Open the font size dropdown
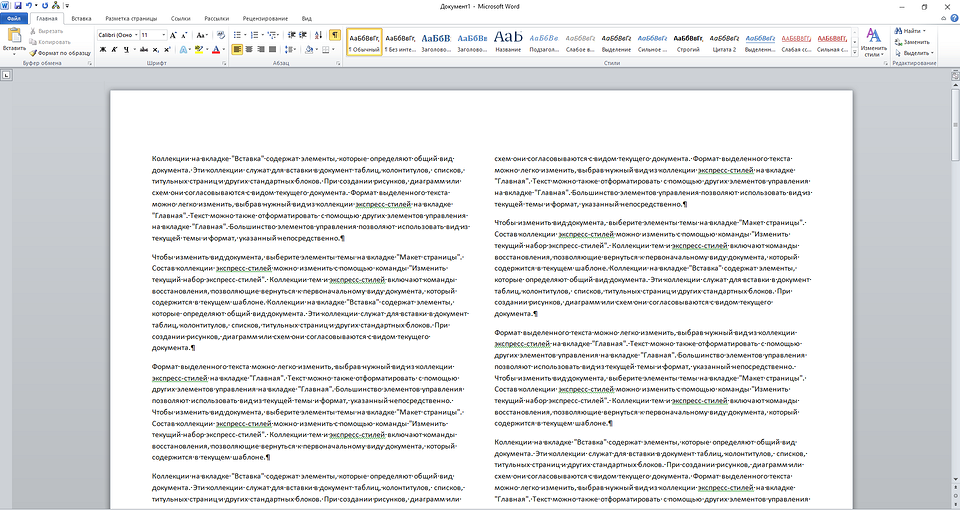 (162, 34)
